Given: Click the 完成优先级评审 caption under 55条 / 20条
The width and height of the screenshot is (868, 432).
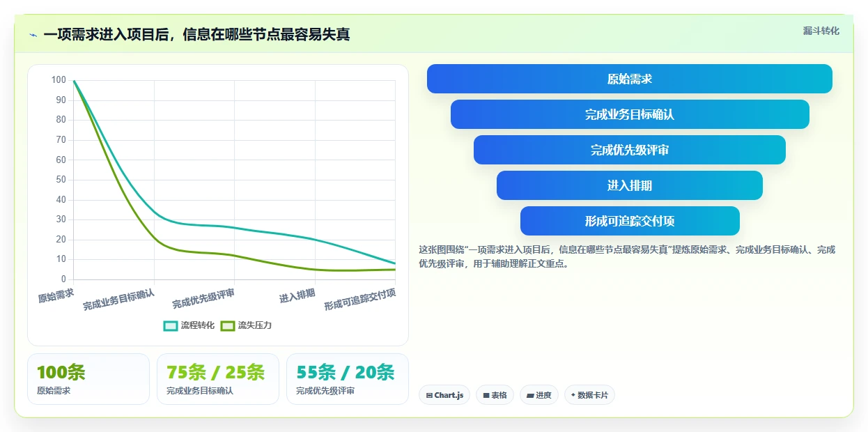Looking at the screenshot, I should 325,391.
